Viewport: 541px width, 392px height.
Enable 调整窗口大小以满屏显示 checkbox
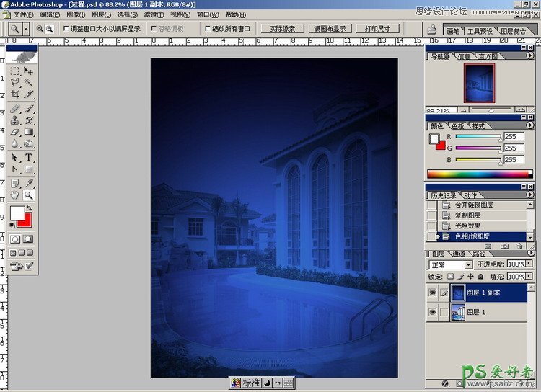point(66,29)
